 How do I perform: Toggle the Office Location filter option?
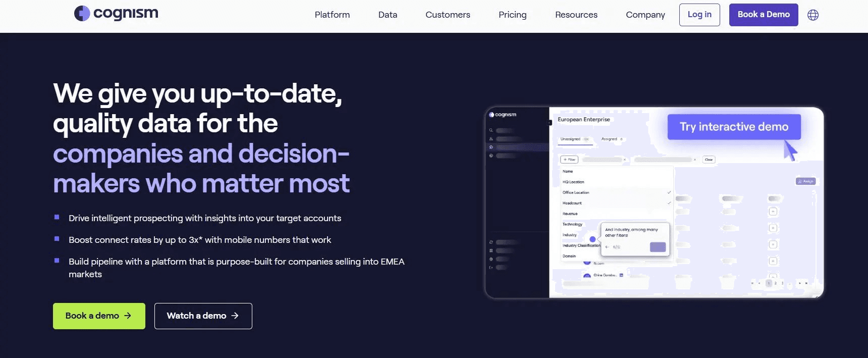pos(617,193)
